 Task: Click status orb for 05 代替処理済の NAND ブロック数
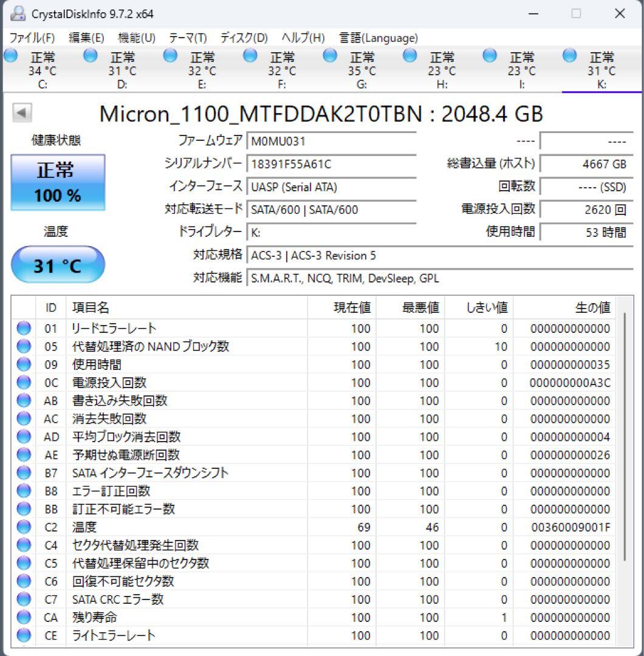pyautogui.click(x=24, y=346)
